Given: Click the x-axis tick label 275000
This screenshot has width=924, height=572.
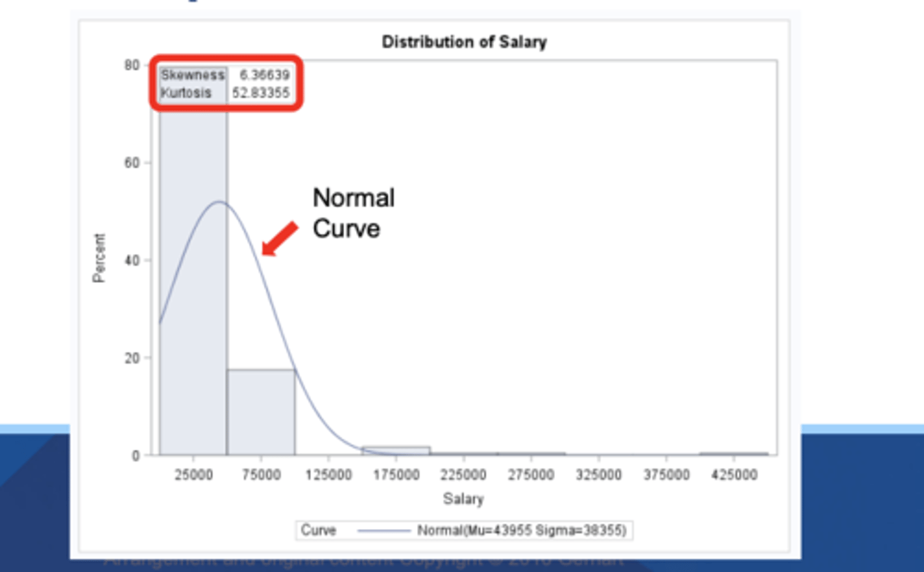Looking at the screenshot, I should coord(531,475).
